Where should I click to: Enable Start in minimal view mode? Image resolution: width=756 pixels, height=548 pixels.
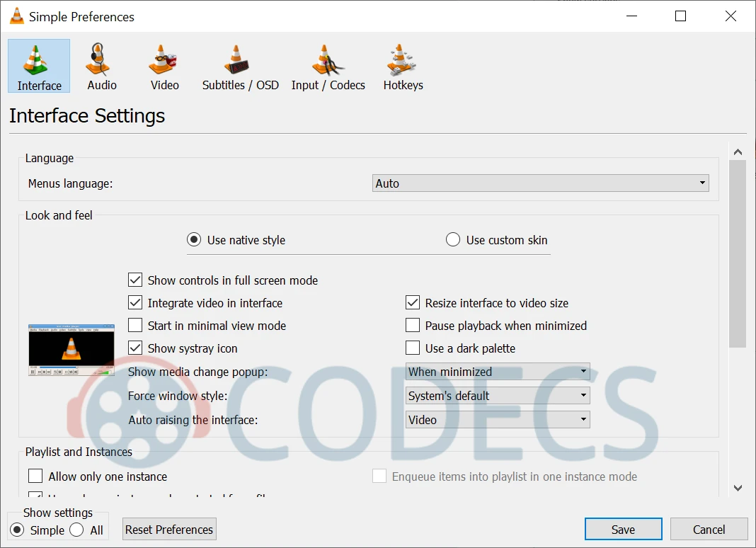pos(135,326)
